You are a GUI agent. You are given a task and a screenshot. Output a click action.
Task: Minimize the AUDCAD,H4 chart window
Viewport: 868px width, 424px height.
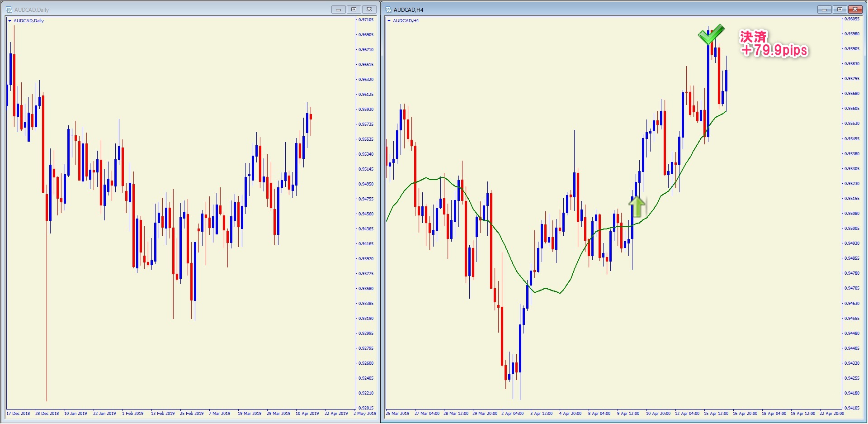(x=825, y=10)
